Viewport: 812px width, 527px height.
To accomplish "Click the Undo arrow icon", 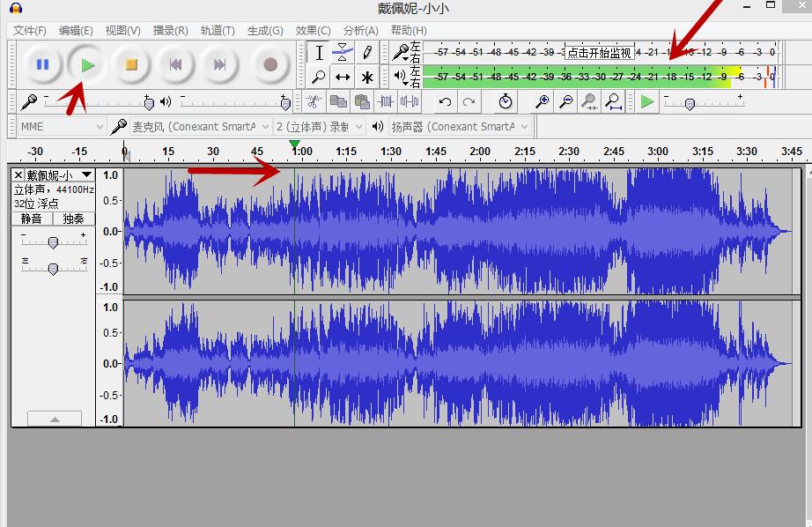I will (445, 102).
